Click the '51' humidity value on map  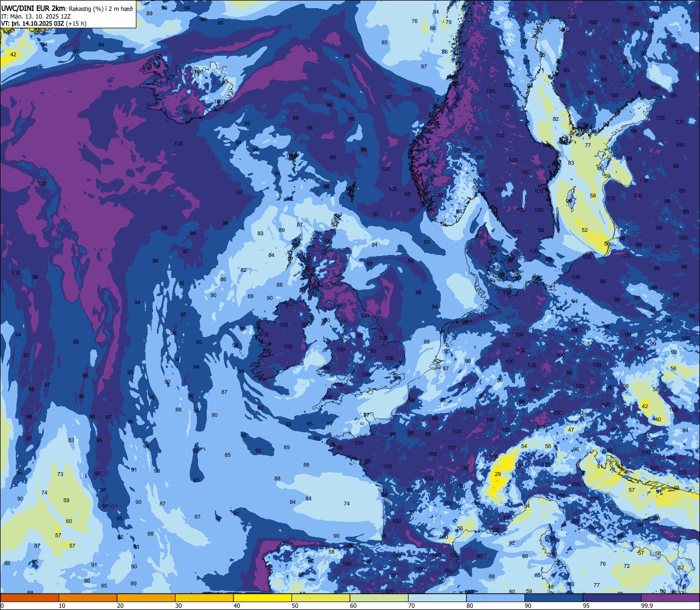point(599,467)
